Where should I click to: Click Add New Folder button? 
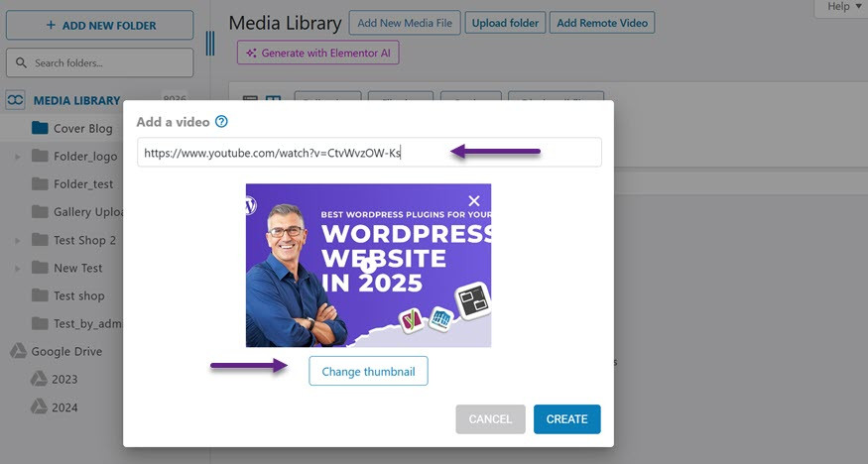point(99,26)
